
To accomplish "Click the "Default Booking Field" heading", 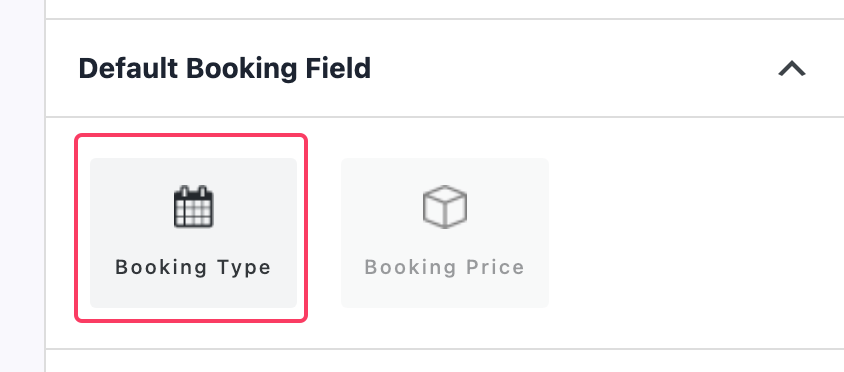I will [224, 69].
